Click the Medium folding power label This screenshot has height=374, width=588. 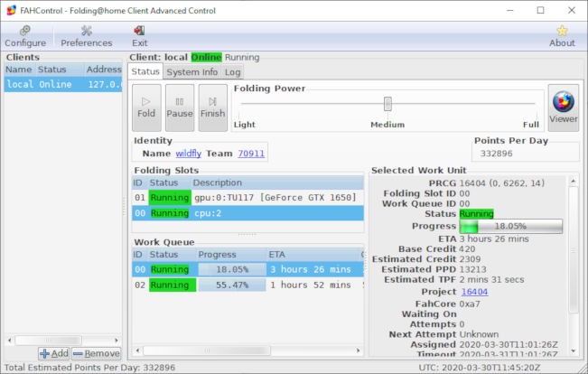(387, 125)
